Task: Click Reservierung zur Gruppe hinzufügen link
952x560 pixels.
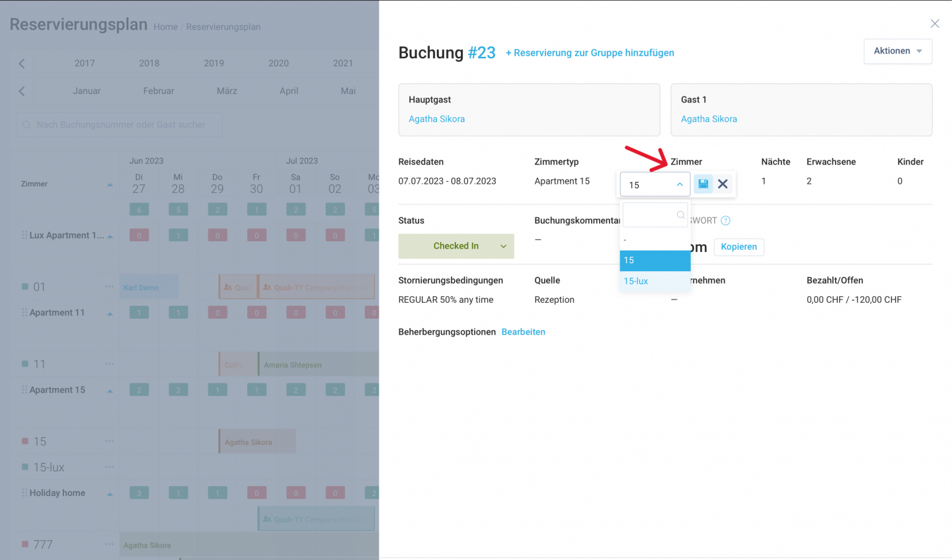Action: click(590, 53)
